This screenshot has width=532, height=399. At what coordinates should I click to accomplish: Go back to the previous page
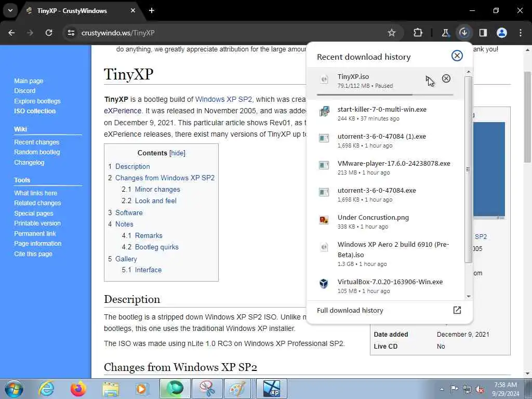(11, 33)
